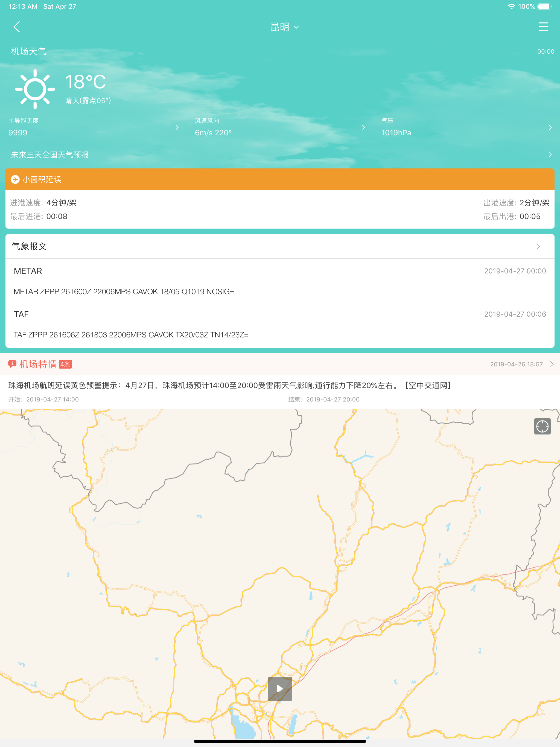The image size is (560, 747).
Task: Tap the 1019hPa pressure value
Action: point(396,133)
